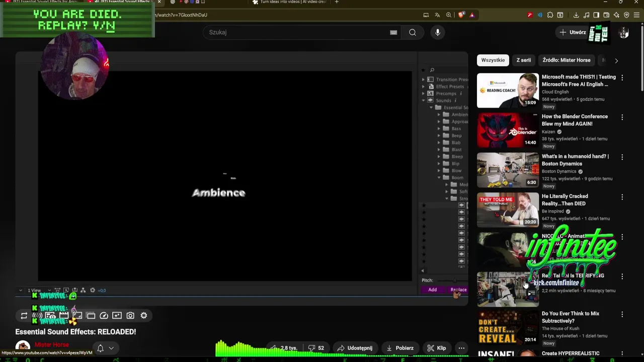Open the Blender Conference video thumbnail
Viewport: 644px width, 362px height.
pos(508,130)
